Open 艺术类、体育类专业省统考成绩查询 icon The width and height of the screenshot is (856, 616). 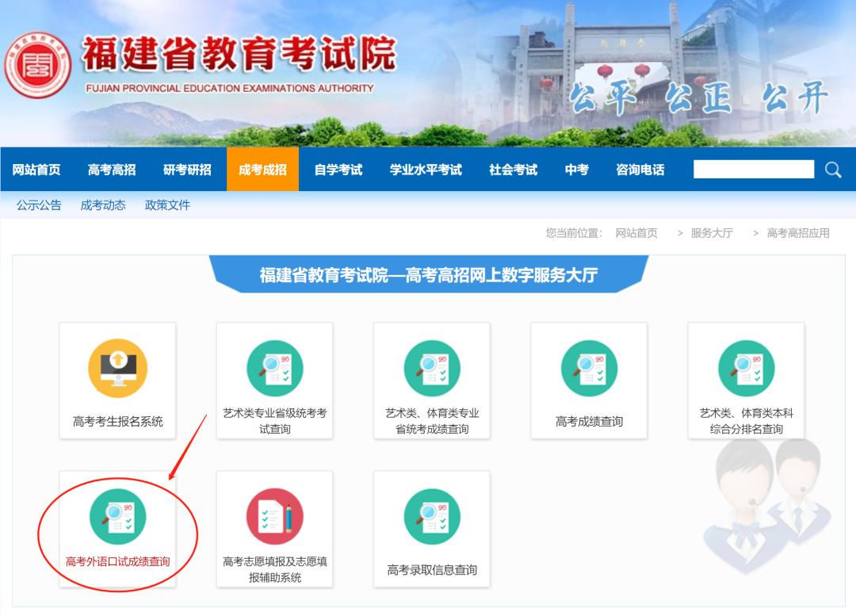[431, 380]
